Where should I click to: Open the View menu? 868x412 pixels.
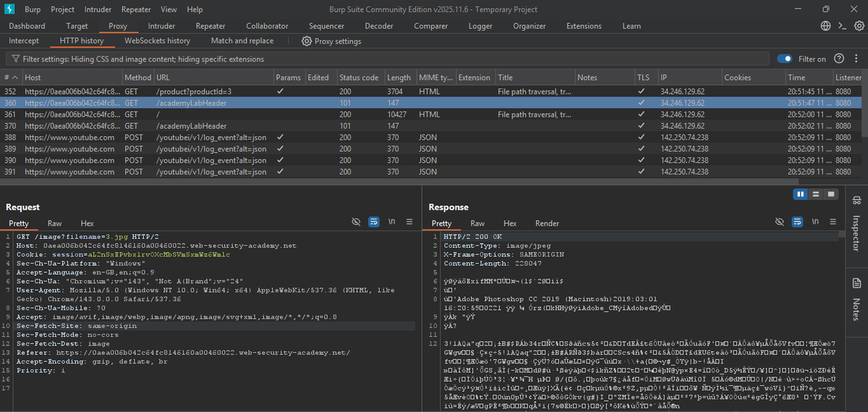169,9
